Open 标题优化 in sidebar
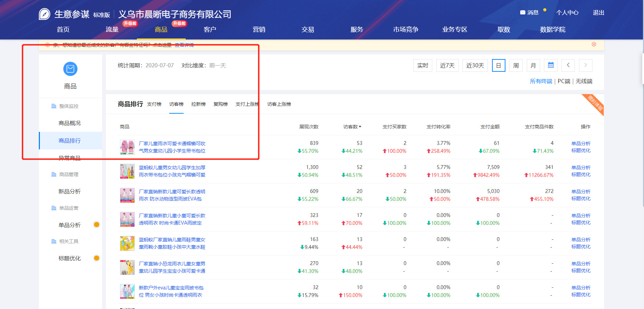The height and width of the screenshot is (309, 644). click(x=69, y=258)
